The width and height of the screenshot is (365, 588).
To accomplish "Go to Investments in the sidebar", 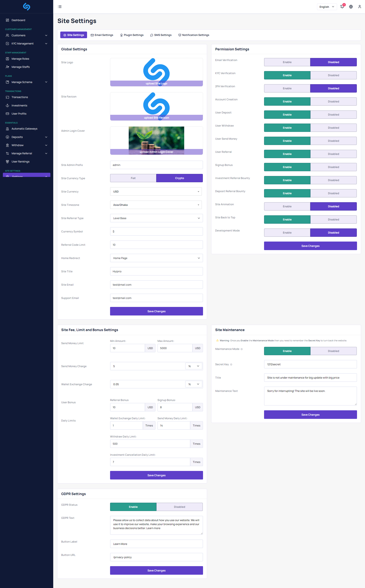I will (x=19, y=105).
